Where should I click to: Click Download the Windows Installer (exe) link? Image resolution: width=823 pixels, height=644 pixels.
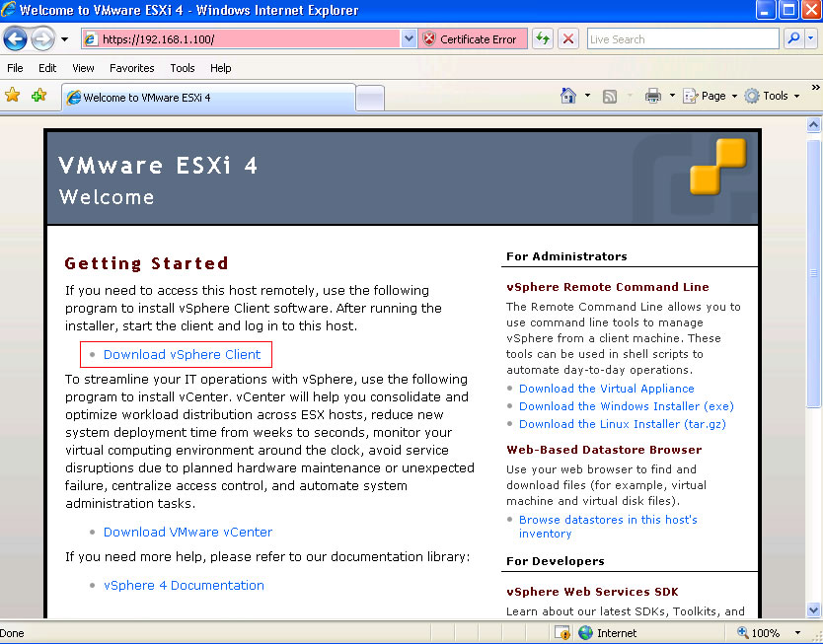[x=627, y=406]
